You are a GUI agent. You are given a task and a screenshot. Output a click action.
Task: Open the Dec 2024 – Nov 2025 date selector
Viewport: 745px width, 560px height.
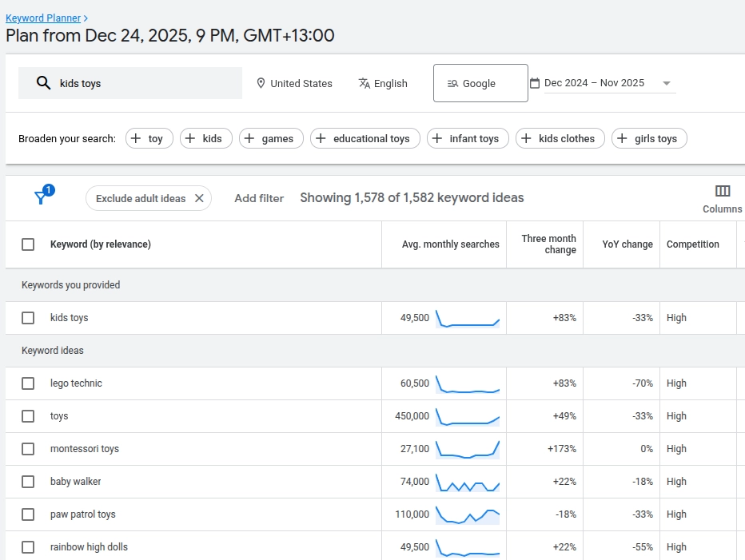610,83
